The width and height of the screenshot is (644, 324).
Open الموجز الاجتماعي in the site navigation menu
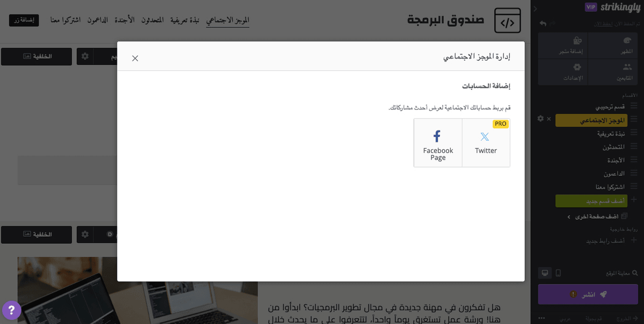(x=228, y=20)
